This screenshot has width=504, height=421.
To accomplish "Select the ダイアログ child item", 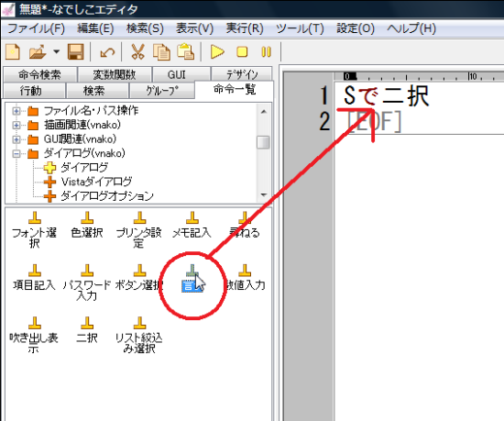I will [84, 168].
